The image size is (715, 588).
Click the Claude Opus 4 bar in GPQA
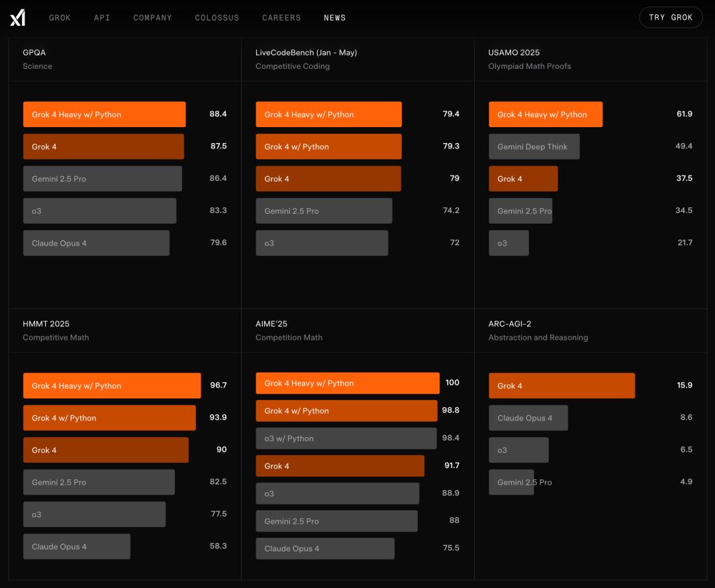(96, 243)
